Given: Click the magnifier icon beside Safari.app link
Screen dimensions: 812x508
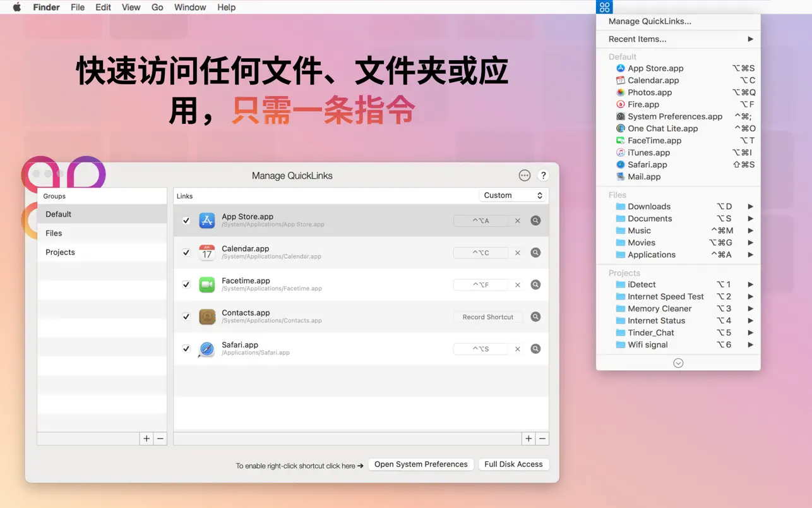Looking at the screenshot, I should tap(535, 348).
